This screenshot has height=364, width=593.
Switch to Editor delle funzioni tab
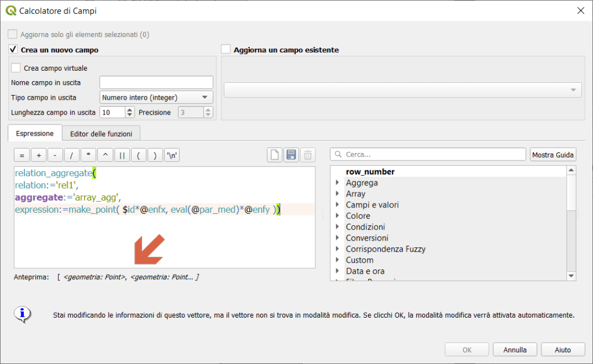(101, 134)
